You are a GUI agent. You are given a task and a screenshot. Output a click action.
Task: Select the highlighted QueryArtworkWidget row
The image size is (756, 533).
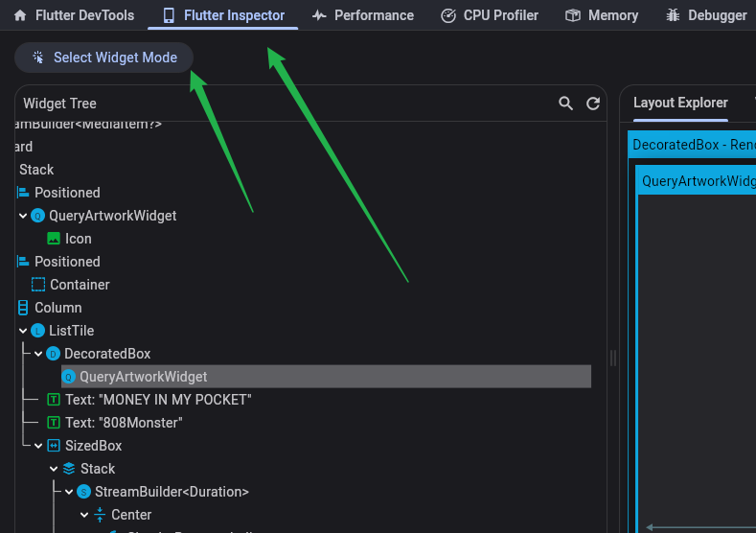coord(326,377)
